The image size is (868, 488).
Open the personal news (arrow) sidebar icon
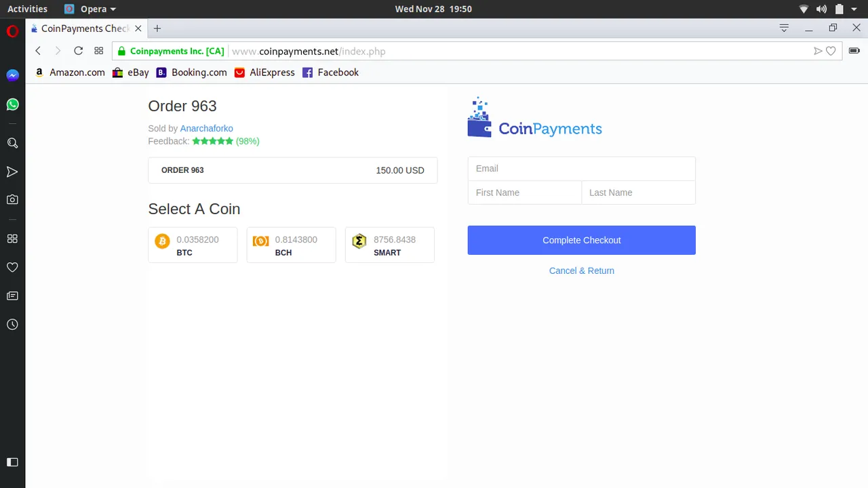[12, 172]
